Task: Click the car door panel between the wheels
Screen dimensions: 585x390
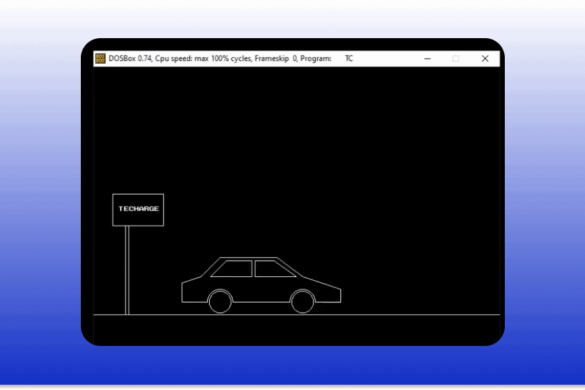Action: (x=261, y=290)
